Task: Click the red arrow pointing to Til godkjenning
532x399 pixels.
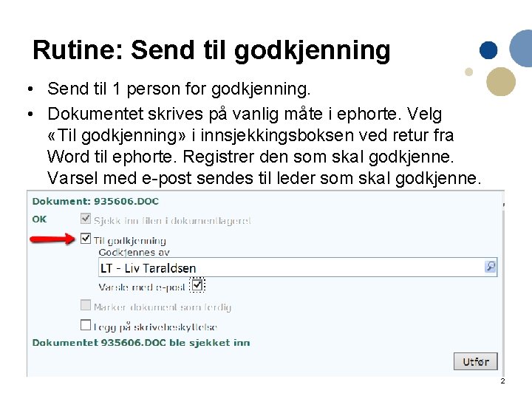Action: coord(52,239)
